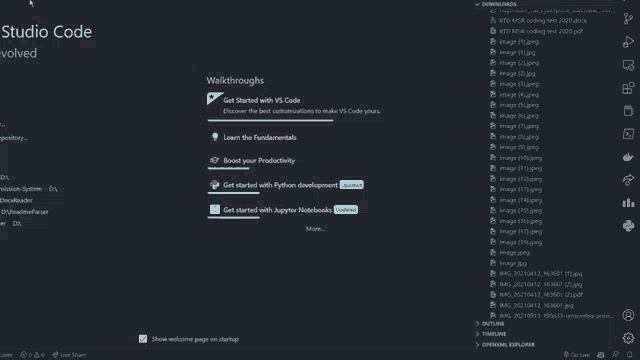Click the Updated badge on Jupyter Notebooks

click(346, 210)
